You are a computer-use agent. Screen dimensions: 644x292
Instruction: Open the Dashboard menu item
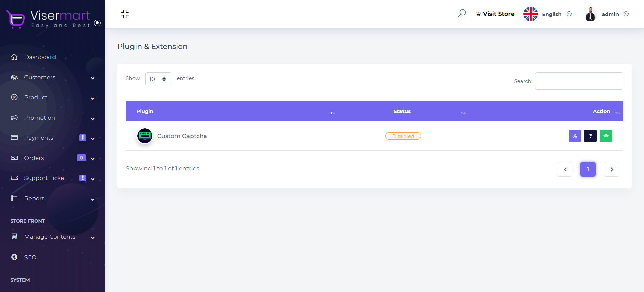tap(40, 57)
